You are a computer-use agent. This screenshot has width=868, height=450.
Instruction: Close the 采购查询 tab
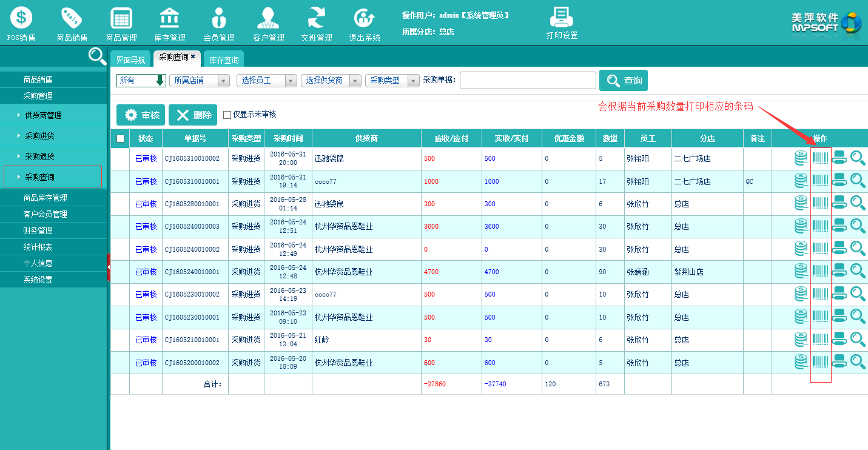click(x=193, y=56)
